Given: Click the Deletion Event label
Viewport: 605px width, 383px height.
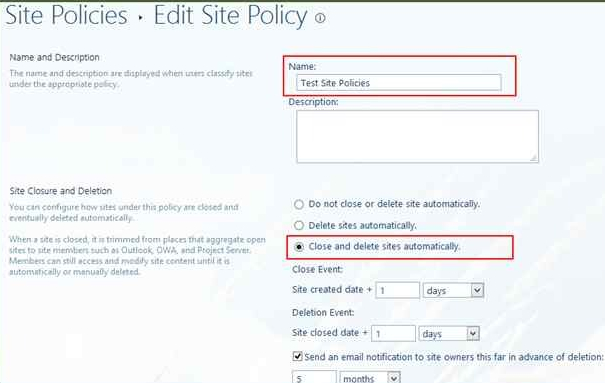Looking at the screenshot, I should [323, 312].
